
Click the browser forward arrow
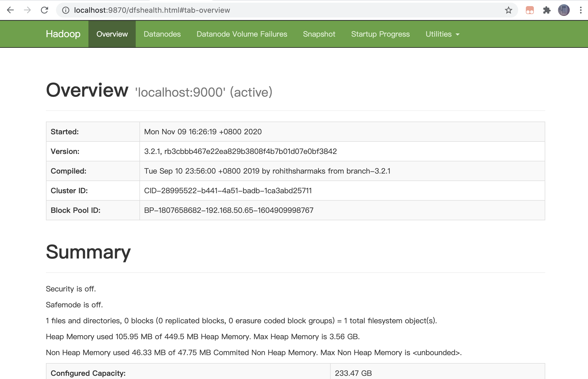click(27, 10)
